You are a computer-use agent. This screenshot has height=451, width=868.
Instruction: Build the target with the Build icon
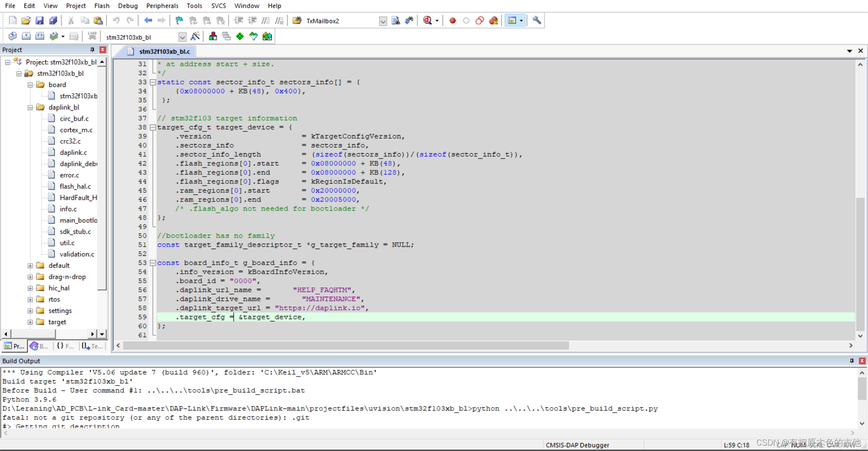[x=26, y=36]
